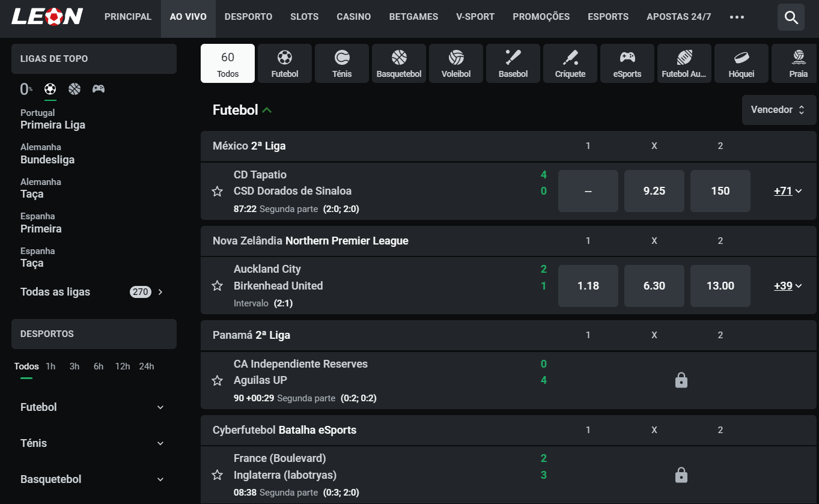Viewport: 819px width, 504px height.
Task: Favorite the CA Independiente Reserves match star
Action: pos(218,381)
